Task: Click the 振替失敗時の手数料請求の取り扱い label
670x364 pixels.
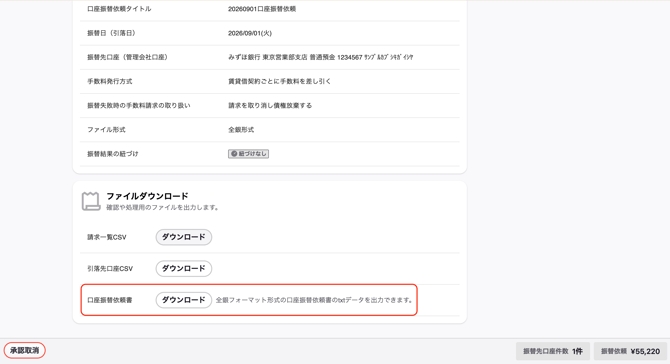Action: tap(139, 106)
